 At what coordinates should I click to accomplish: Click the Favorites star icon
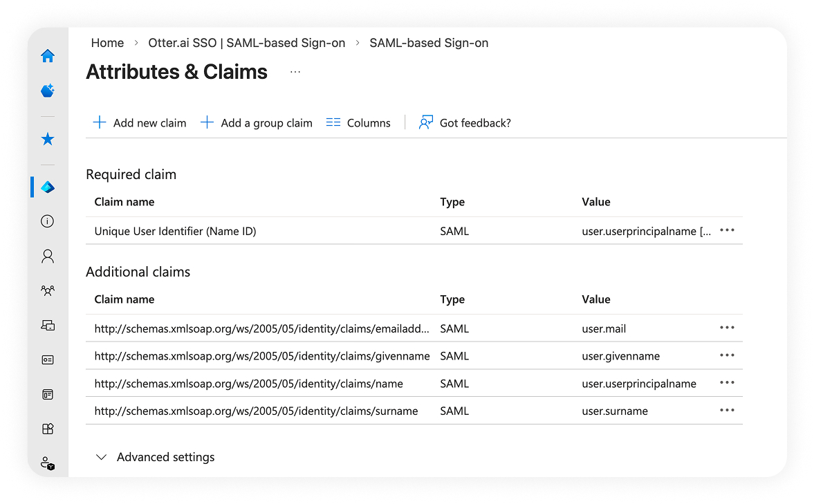click(48, 140)
